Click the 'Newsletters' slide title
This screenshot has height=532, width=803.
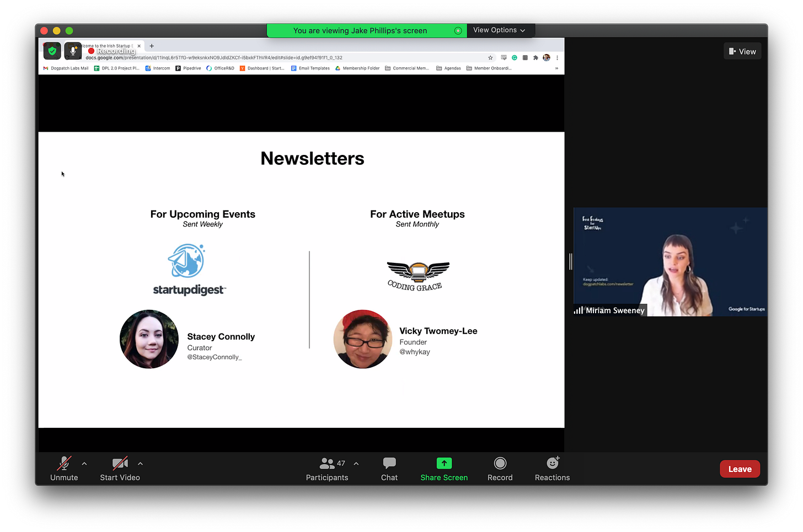(312, 159)
